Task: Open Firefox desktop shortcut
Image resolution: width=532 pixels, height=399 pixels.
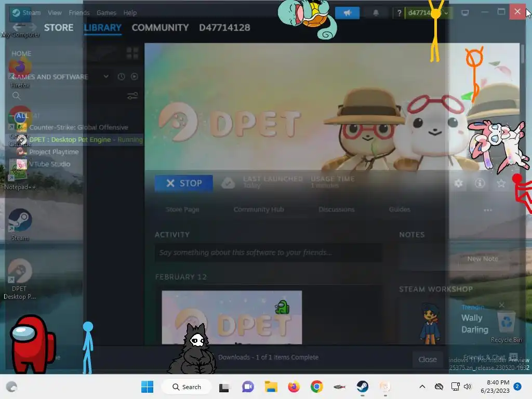Action: [20, 72]
